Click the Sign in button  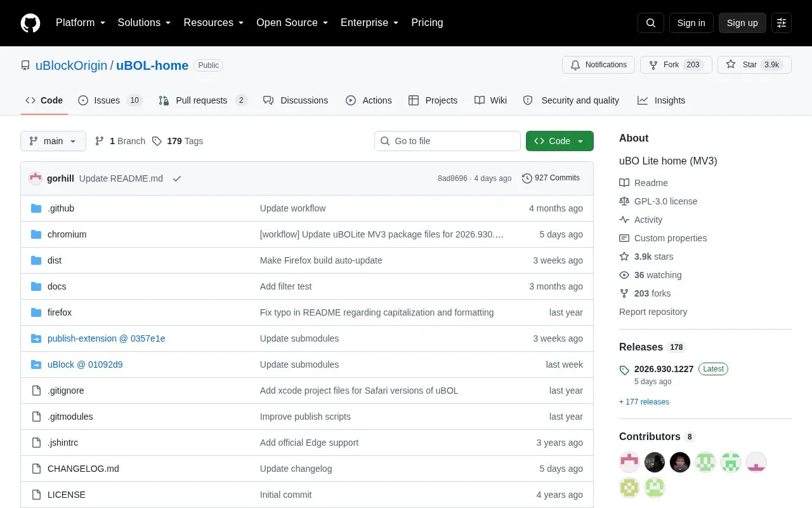click(691, 23)
